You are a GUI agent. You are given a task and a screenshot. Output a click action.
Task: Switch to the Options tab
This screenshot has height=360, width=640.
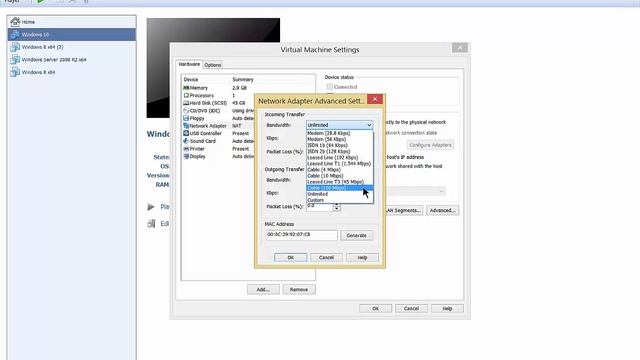coord(213,65)
